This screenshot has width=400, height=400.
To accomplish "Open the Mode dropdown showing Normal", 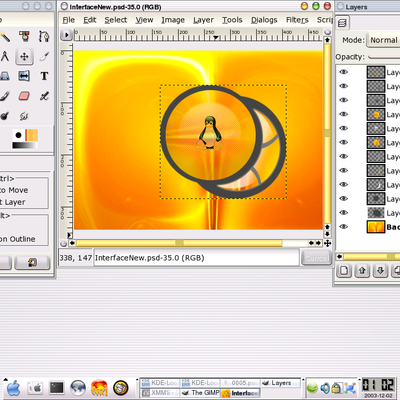I will point(383,40).
